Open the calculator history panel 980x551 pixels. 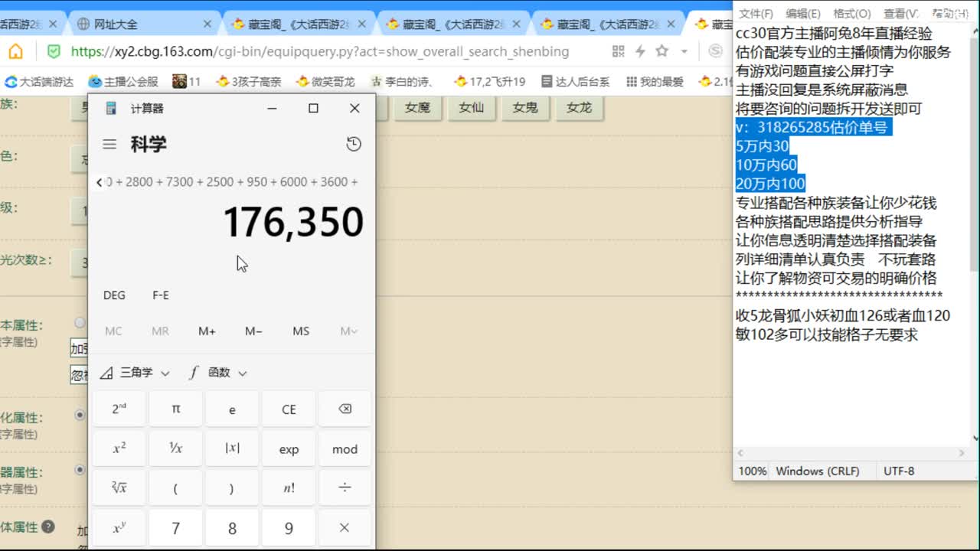click(x=354, y=144)
